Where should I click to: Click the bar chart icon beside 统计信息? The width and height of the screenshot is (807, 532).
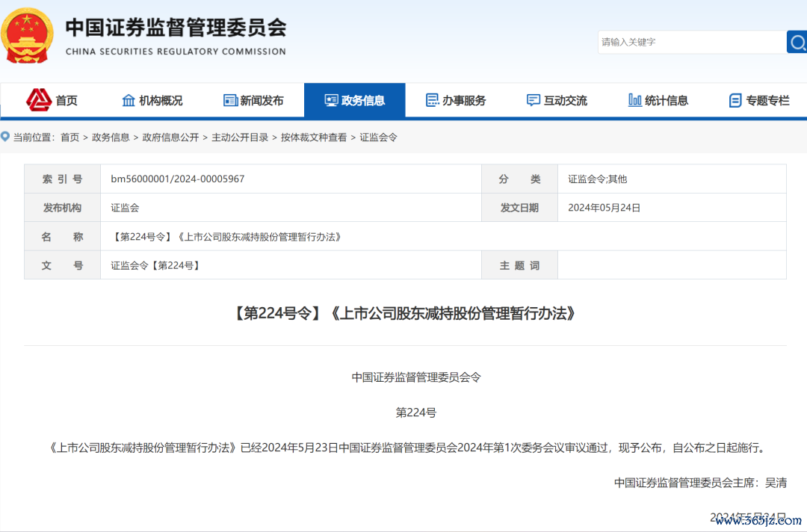tap(635, 100)
